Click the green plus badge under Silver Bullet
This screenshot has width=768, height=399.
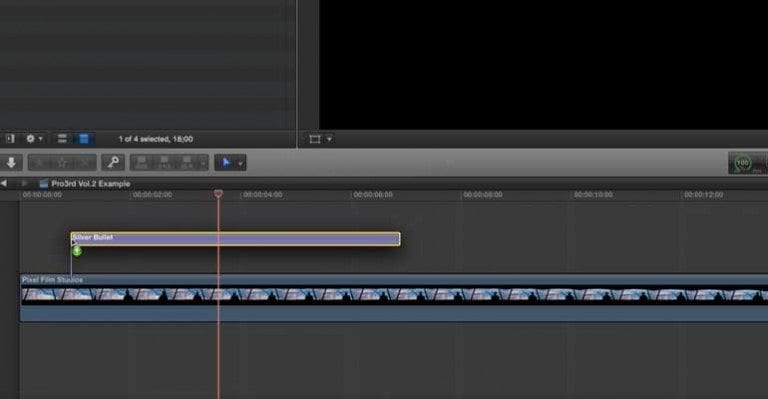pyautogui.click(x=77, y=251)
